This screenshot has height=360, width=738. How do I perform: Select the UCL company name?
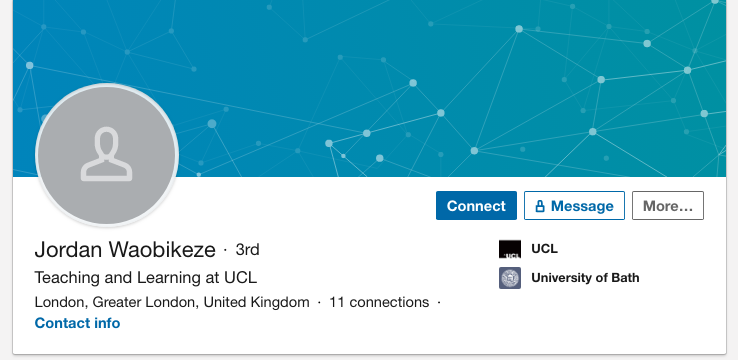pyautogui.click(x=545, y=248)
